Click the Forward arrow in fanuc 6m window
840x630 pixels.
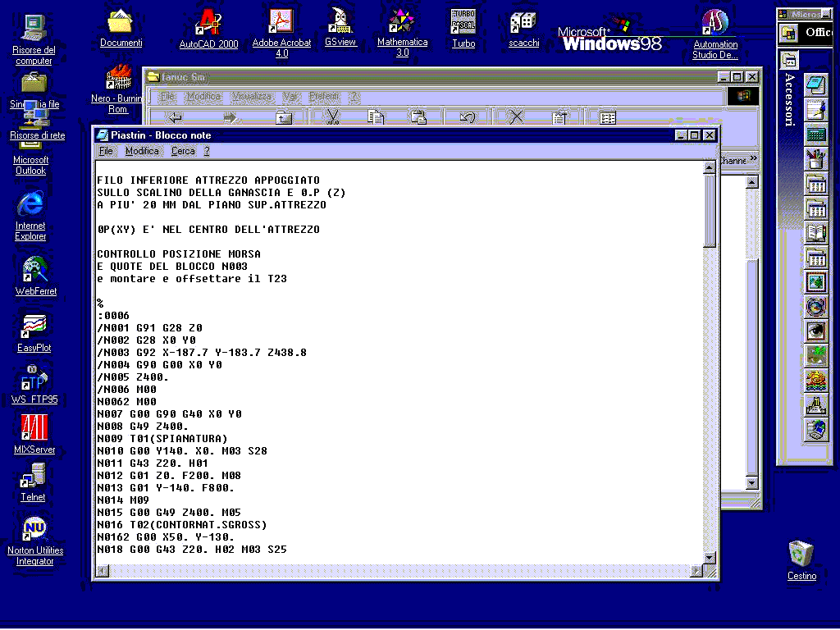pos(230,117)
